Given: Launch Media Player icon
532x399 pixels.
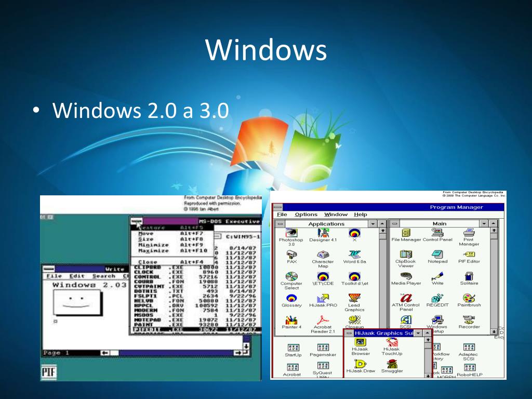Looking at the screenshot, I should tap(406, 278).
